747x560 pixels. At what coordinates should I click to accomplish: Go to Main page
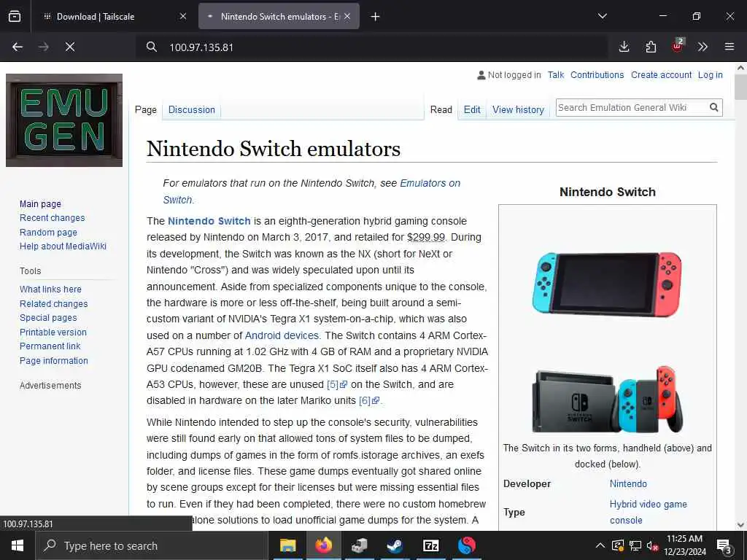[x=41, y=204]
